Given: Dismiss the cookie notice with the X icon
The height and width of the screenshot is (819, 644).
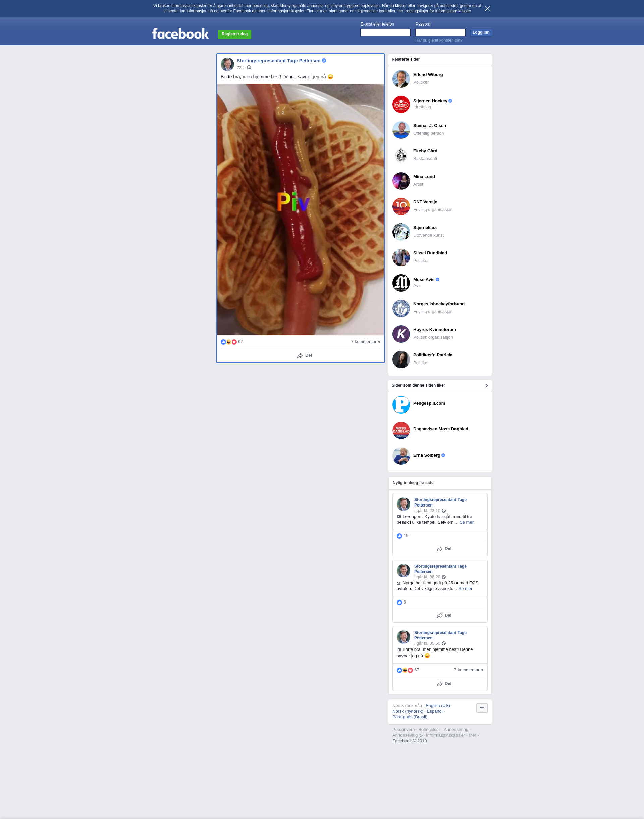Looking at the screenshot, I should coord(487,9).
